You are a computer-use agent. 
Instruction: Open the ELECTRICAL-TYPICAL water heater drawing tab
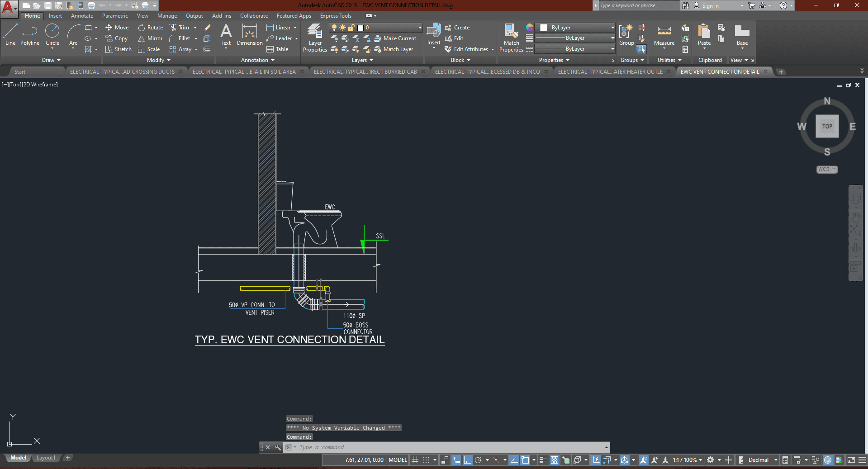[610, 71]
